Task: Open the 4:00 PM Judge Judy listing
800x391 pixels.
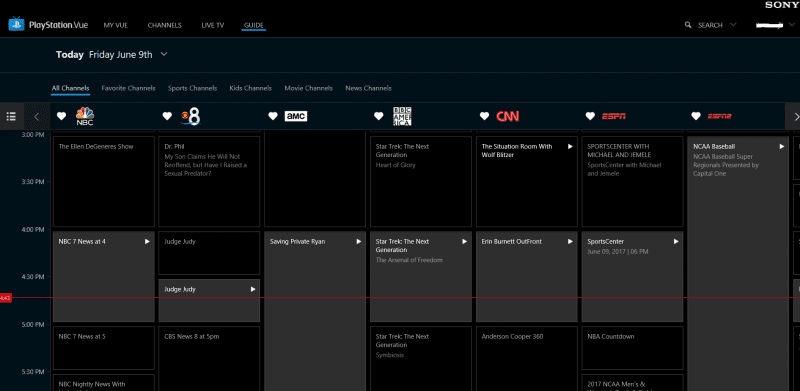Action: (x=209, y=253)
